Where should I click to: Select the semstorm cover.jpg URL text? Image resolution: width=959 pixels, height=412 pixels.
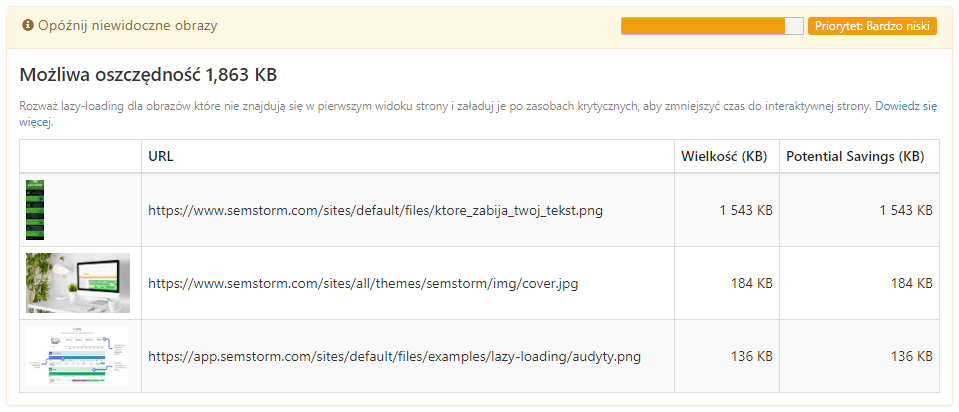click(x=363, y=284)
